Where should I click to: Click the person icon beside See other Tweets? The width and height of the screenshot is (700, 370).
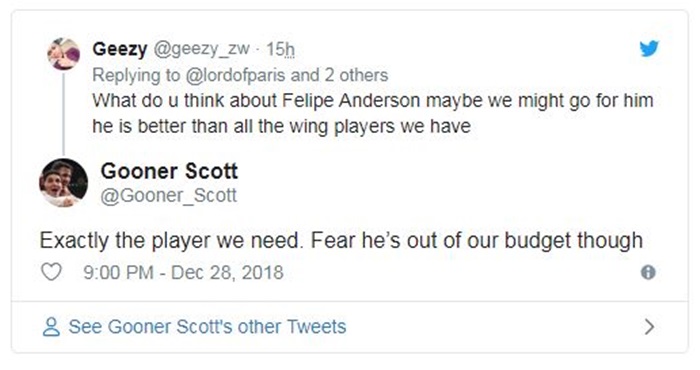pyautogui.click(x=51, y=327)
